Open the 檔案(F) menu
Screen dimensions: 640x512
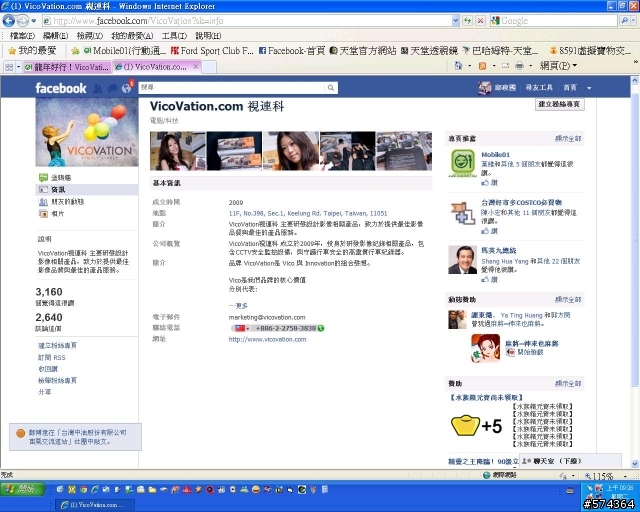[22, 36]
